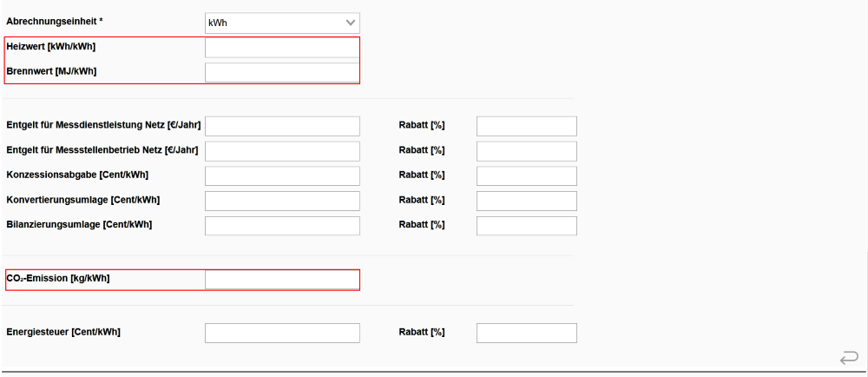Focus Rabatt field for Messstellenbetrieb Netz
Viewport: 868px width, 377px height.
pos(526,151)
